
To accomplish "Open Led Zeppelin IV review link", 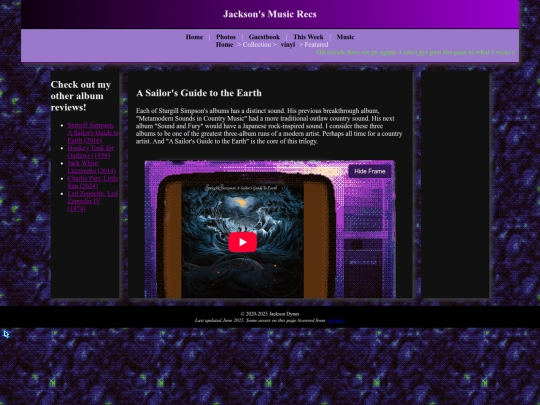I will (x=92, y=201).
